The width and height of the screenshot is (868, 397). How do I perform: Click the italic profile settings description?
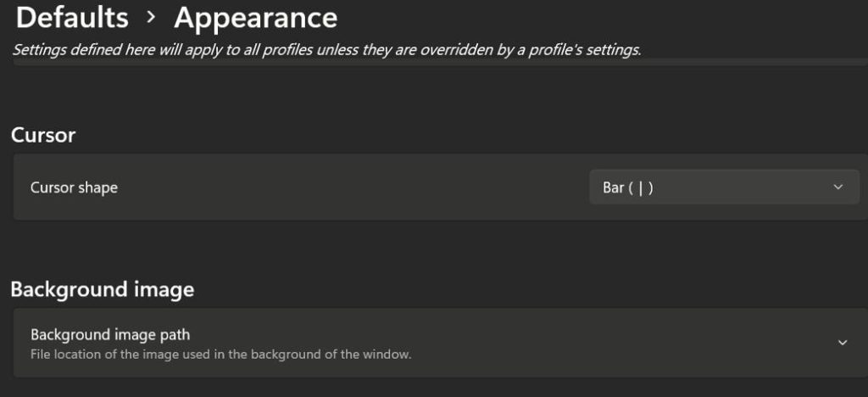(x=326, y=50)
